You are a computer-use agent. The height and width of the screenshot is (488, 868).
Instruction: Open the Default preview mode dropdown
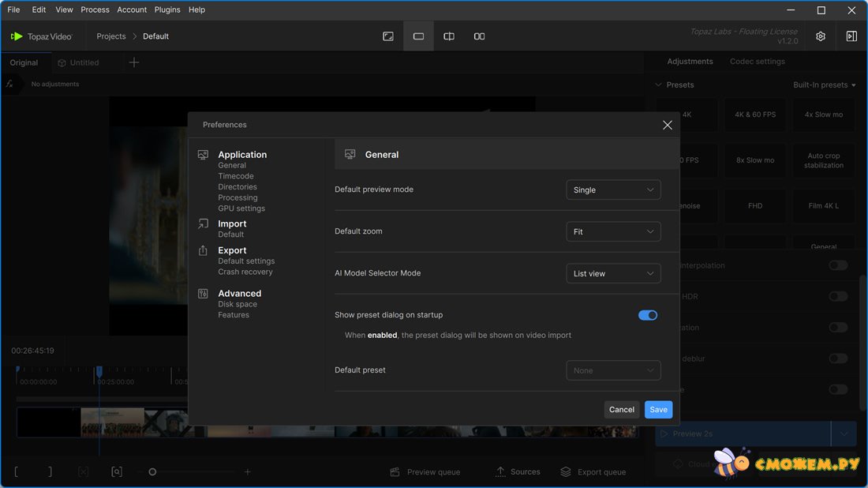pos(613,190)
